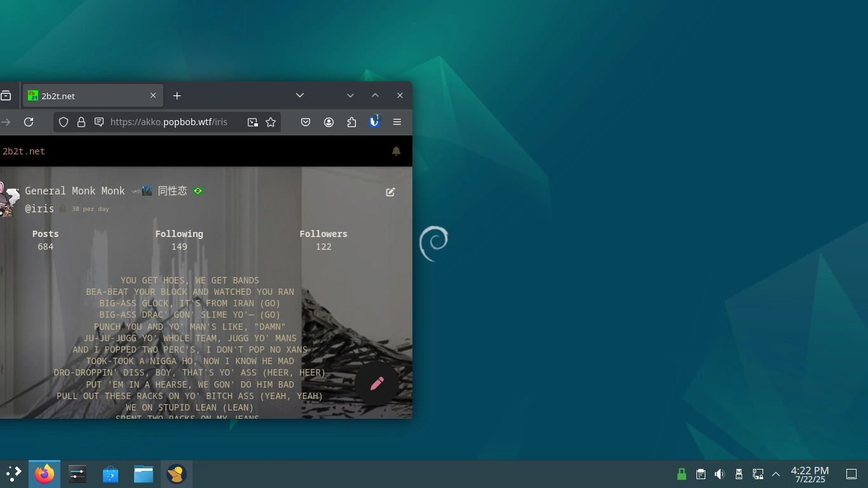Expand the list all tabs dropdown
868x488 pixels.
pyautogui.click(x=300, y=95)
